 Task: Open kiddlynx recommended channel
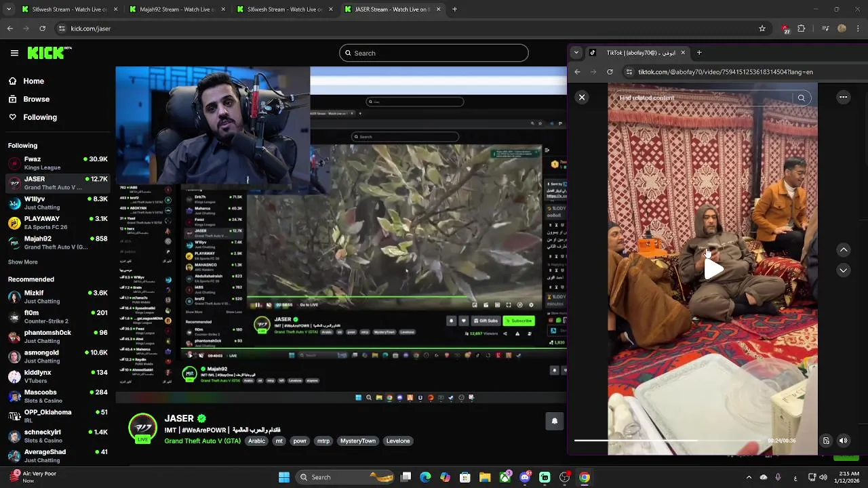pyautogui.click(x=58, y=376)
